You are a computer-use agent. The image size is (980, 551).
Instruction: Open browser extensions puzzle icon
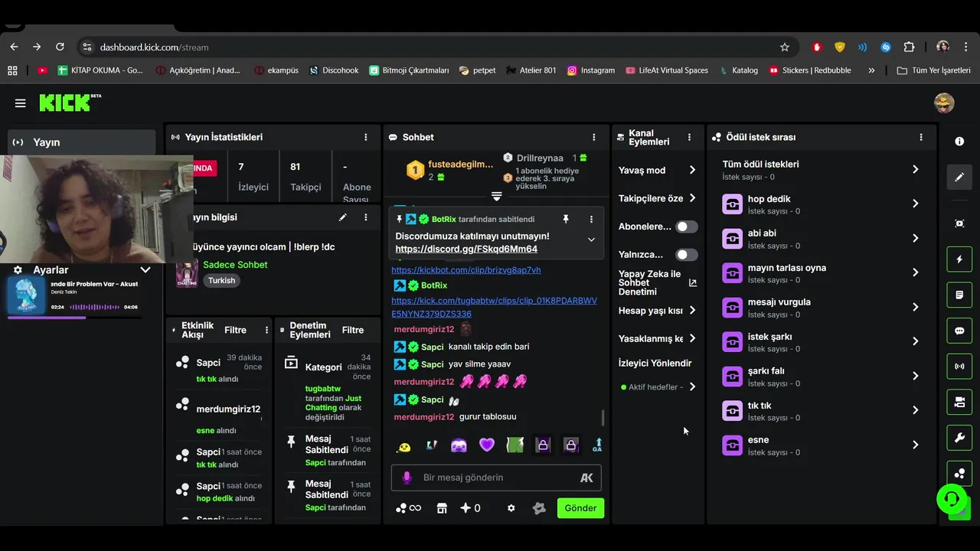909,47
